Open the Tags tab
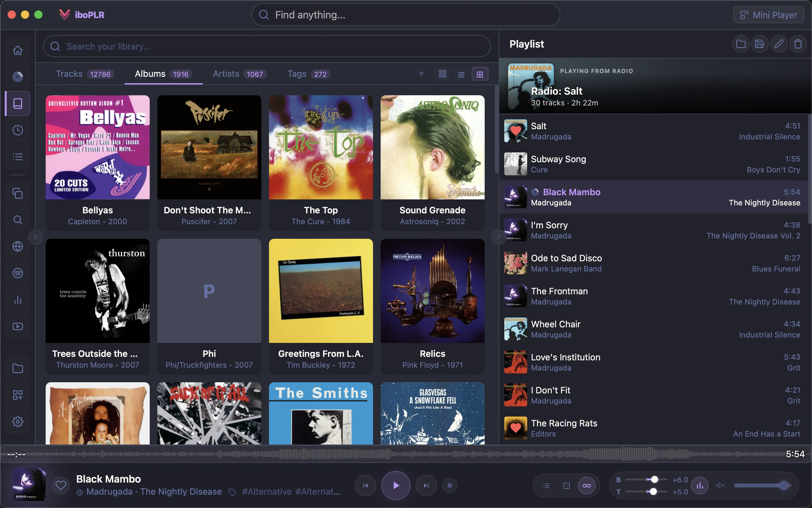The image size is (812, 508). (309, 74)
